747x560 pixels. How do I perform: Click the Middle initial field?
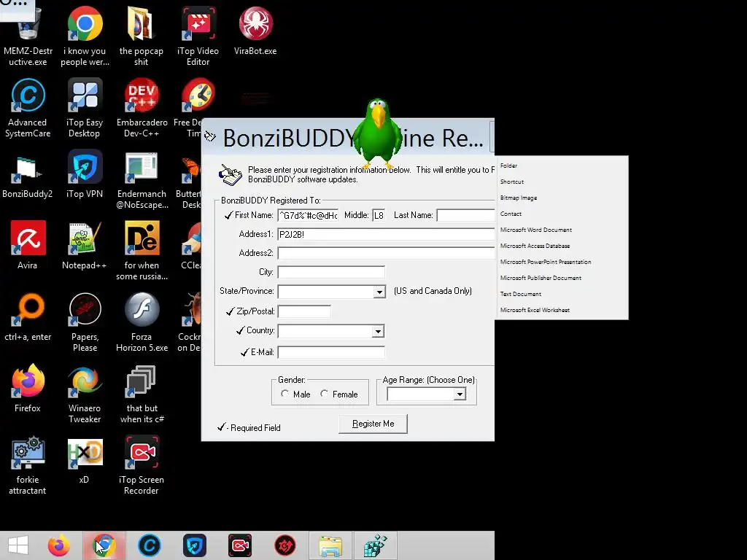tap(379, 215)
